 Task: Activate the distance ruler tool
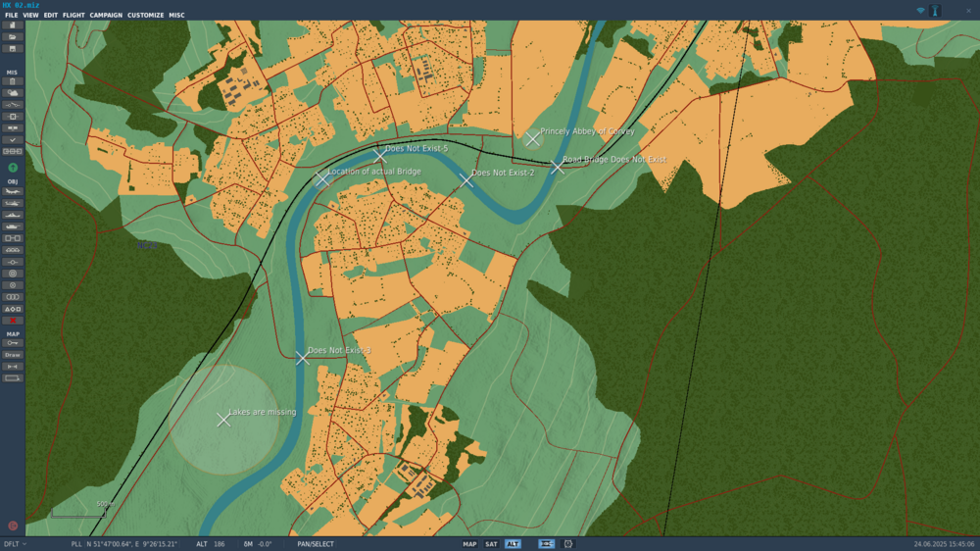(x=13, y=367)
